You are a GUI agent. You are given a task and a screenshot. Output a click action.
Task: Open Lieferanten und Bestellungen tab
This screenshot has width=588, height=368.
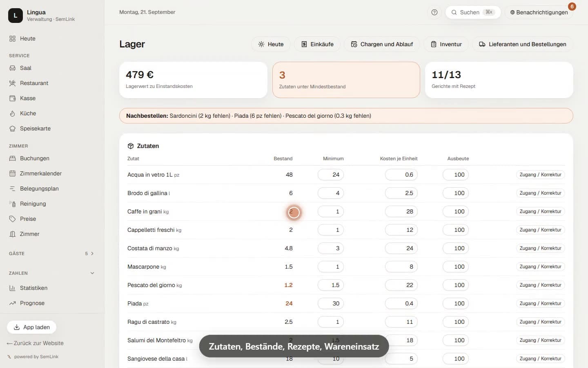[x=523, y=44]
